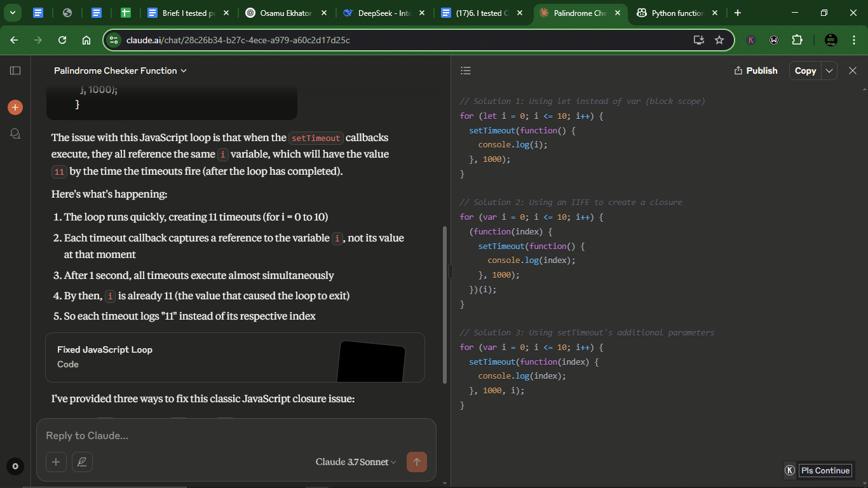The width and height of the screenshot is (868, 488).
Task: Toggle the Claude sidebar panel
Action: click(15, 71)
